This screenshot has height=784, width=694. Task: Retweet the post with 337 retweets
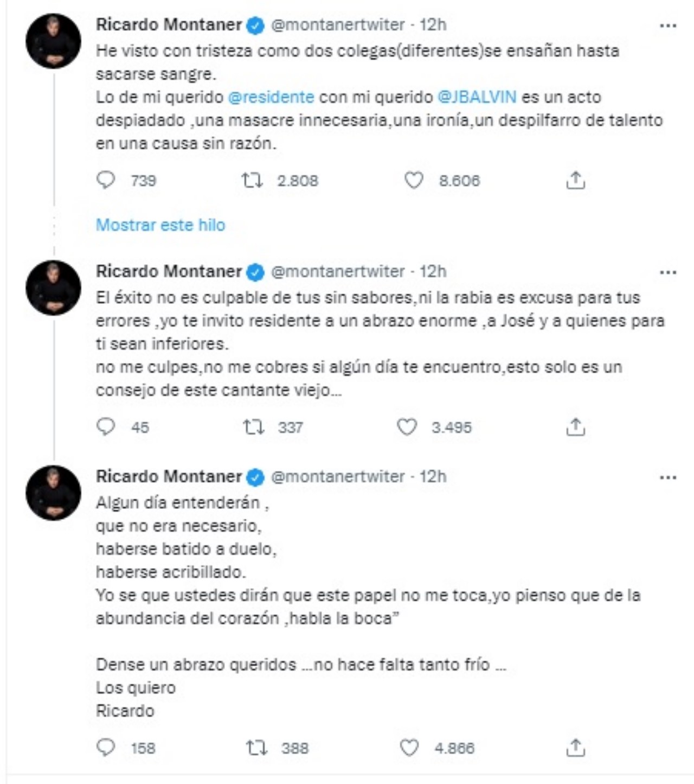253,427
